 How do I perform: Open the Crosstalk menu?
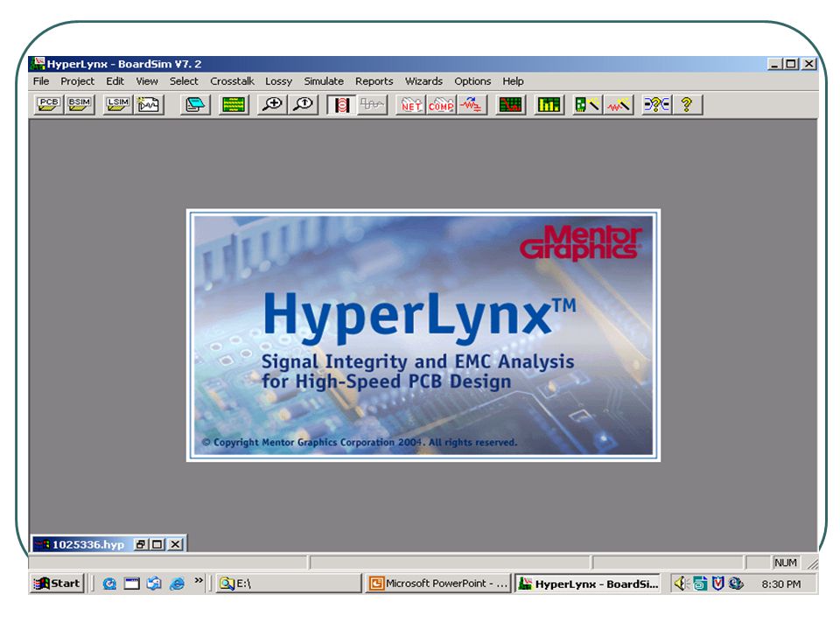[x=232, y=80]
